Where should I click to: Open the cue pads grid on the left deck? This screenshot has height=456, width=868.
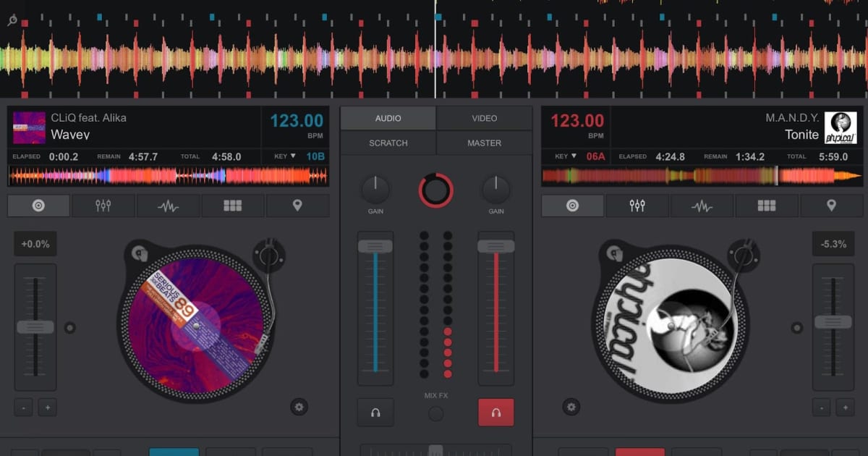(231, 206)
